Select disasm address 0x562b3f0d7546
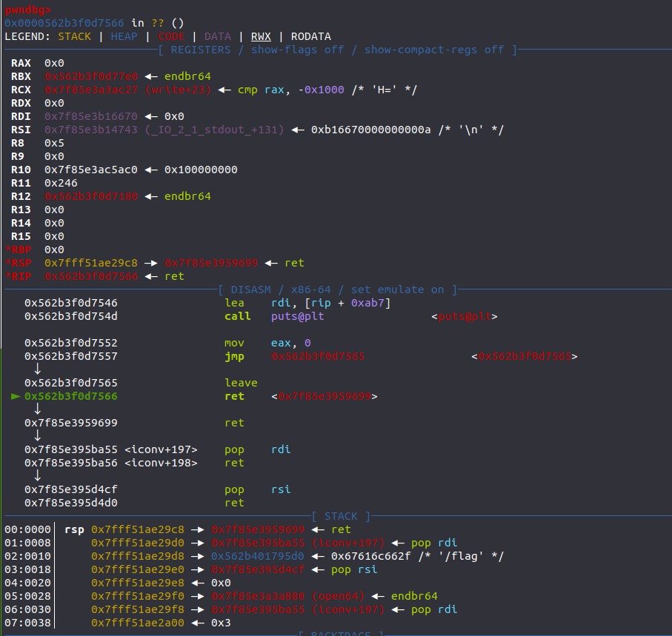 tap(70, 303)
